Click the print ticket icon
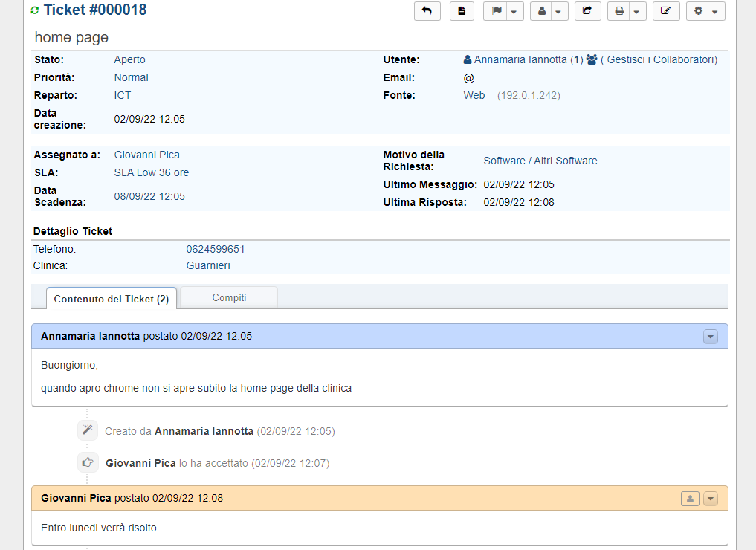 click(x=618, y=11)
